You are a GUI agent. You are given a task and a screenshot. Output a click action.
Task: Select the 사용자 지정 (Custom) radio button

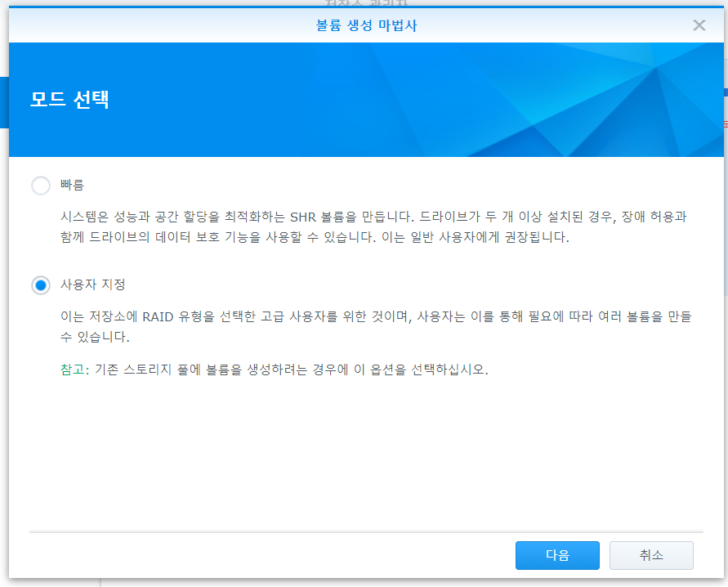(x=41, y=285)
